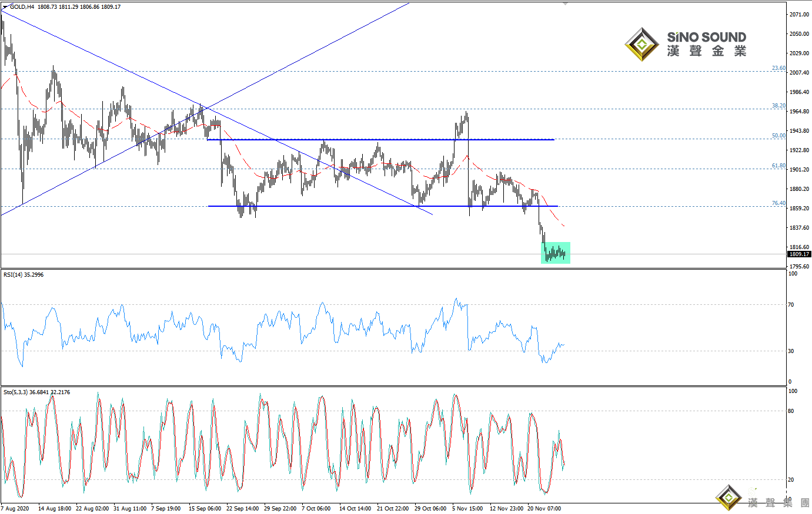Click the Sino Sound diamond logo icon

tap(641, 44)
